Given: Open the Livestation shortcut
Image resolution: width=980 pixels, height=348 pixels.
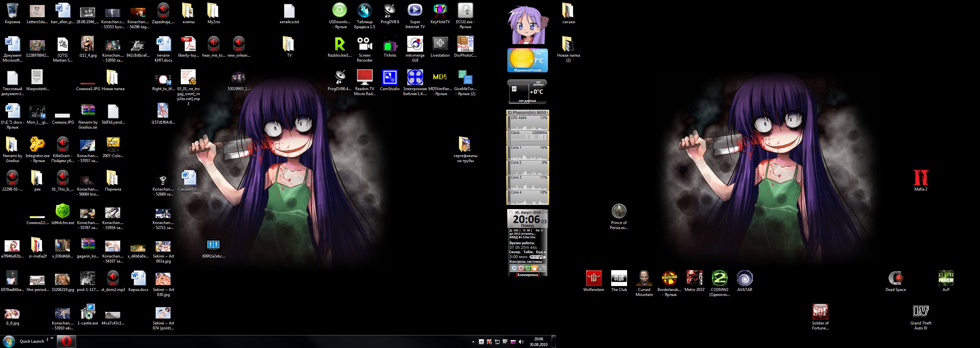Looking at the screenshot, I should pyautogui.click(x=440, y=47).
